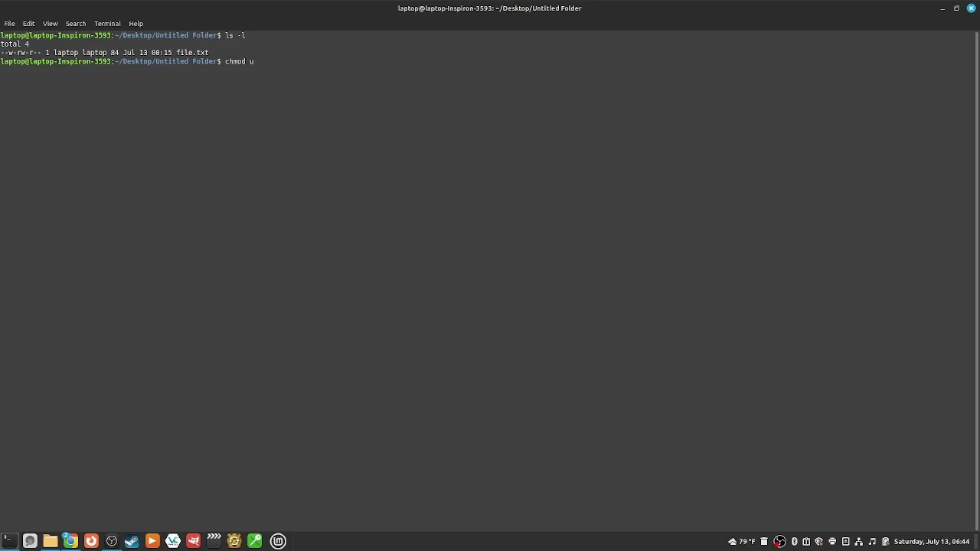Open the Terminal menu
980x551 pixels.
[107, 24]
